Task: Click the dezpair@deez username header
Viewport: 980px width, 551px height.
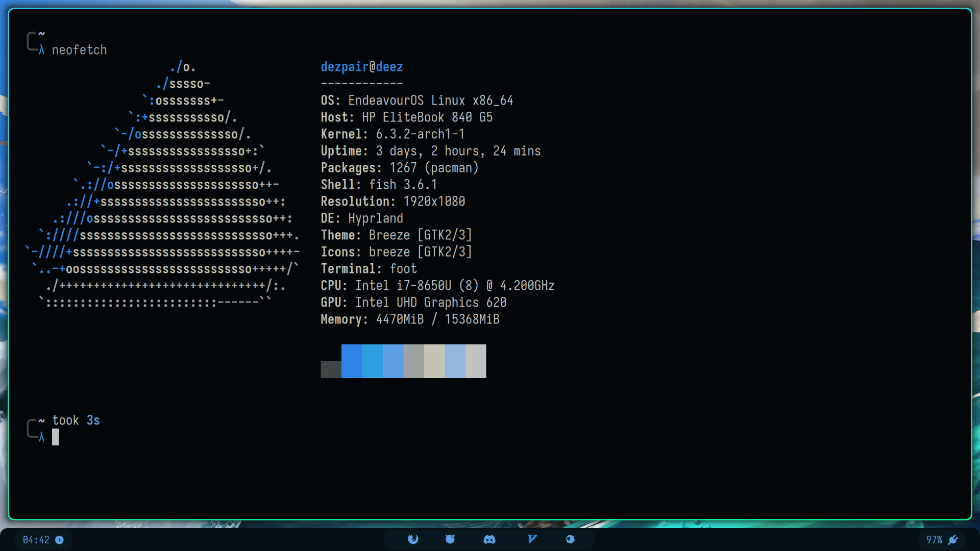Action: pos(361,67)
